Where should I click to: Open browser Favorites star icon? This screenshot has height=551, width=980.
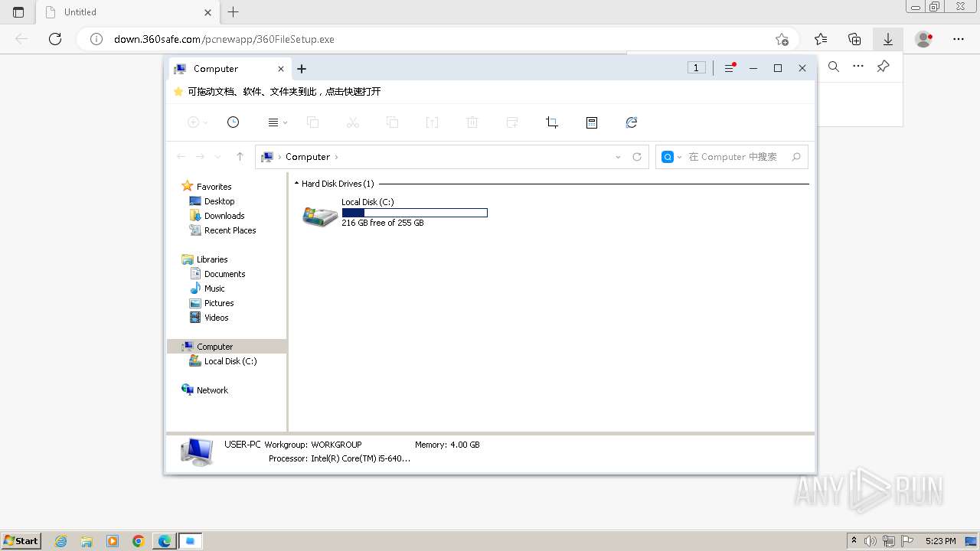821,39
